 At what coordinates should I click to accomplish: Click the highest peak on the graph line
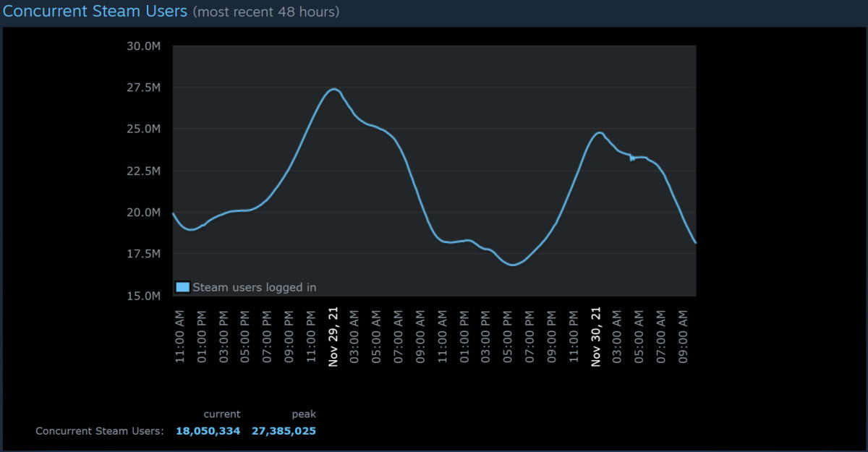(333, 89)
